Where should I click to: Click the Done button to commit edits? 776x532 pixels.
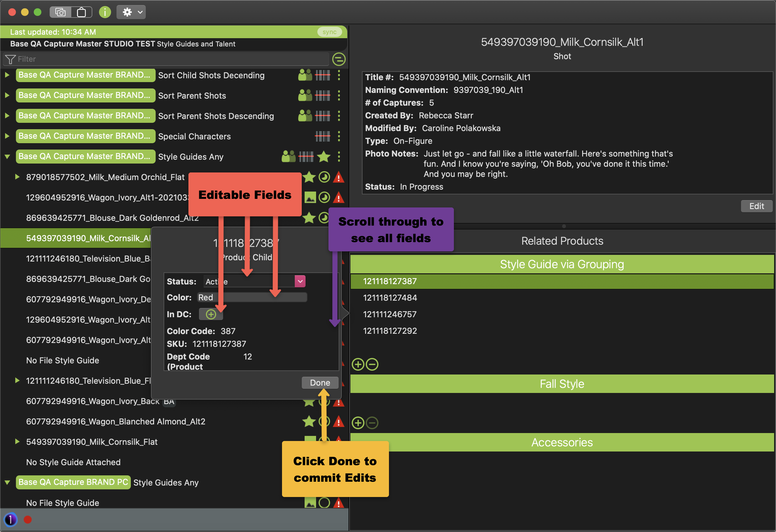pos(320,383)
